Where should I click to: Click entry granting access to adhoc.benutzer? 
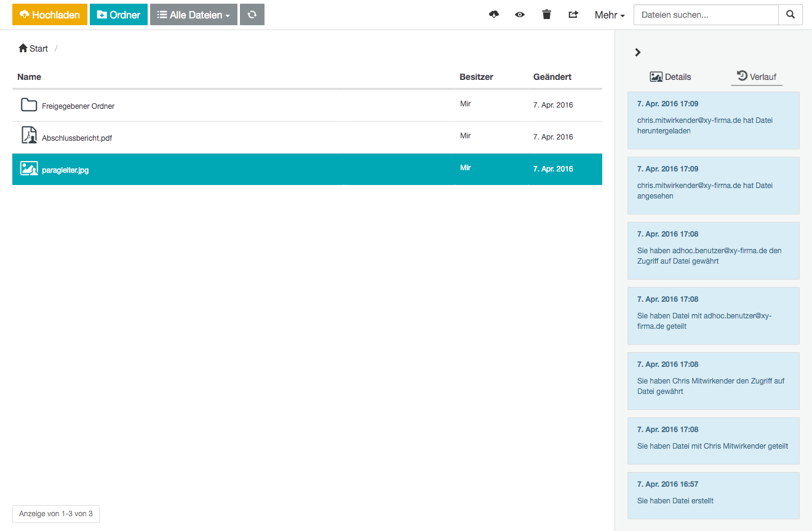tap(714, 251)
